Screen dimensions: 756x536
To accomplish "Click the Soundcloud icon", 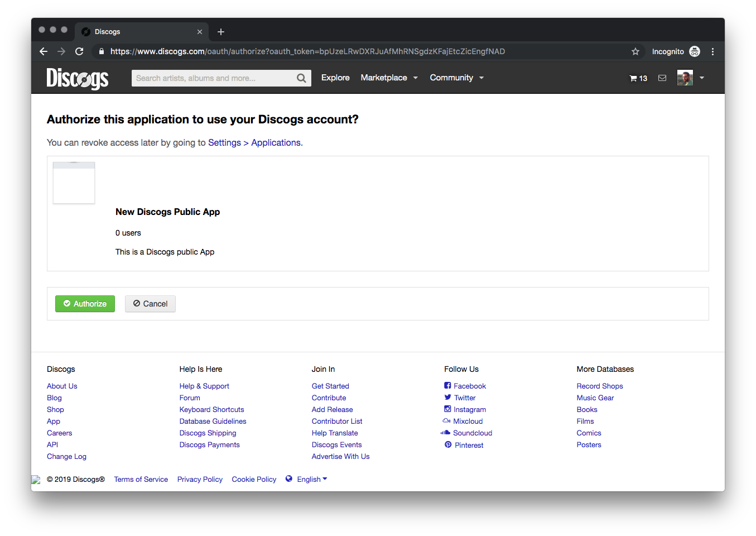I will (445, 432).
